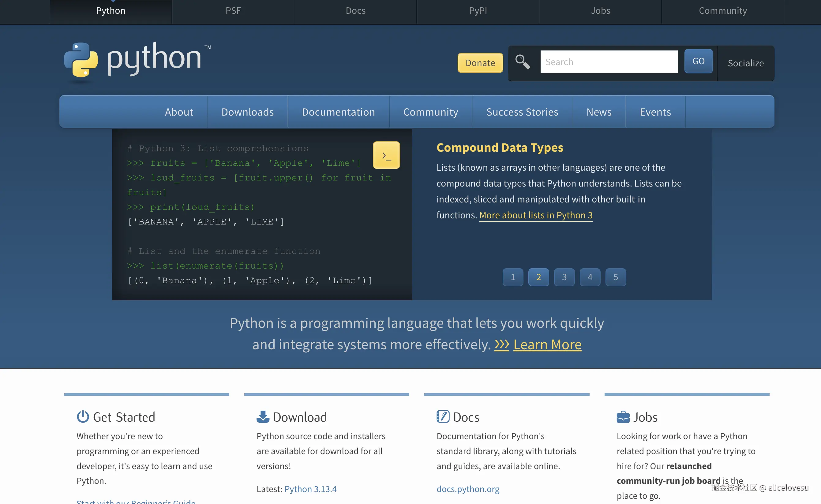Open the PSF top tab
Image resolution: width=821 pixels, height=504 pixels.
(x=233, y=11)
